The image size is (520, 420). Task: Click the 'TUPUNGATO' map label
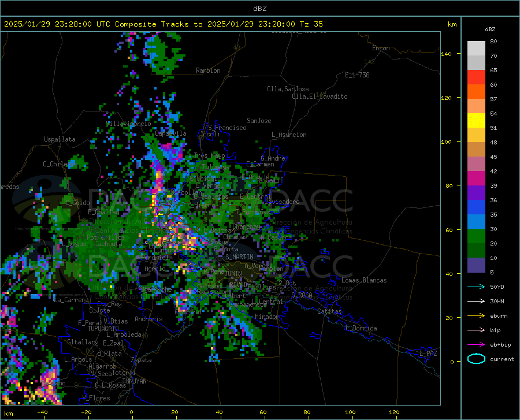click(x=103, y=329)
